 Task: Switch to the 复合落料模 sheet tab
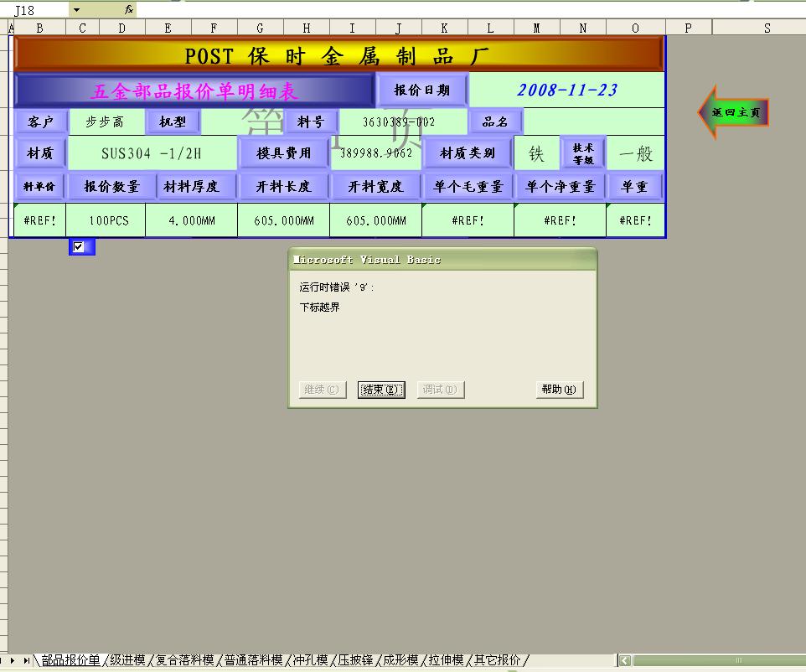coord(185,660)
